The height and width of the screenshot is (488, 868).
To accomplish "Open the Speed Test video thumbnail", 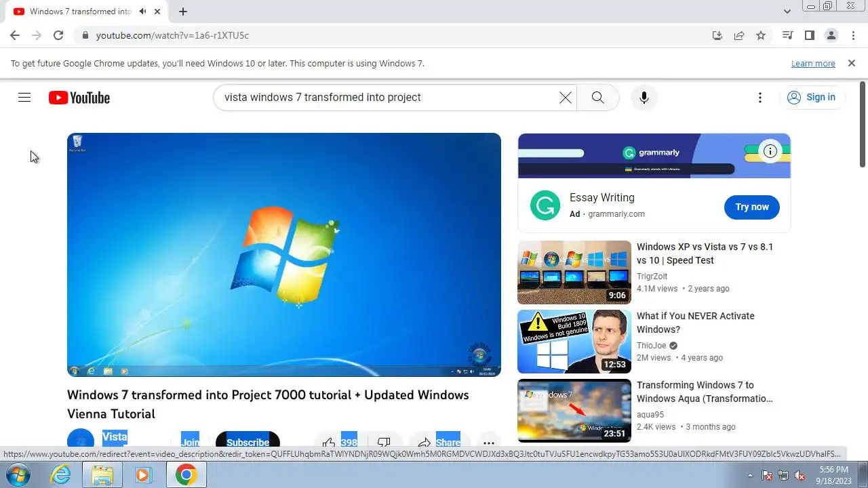I will 574,272.
